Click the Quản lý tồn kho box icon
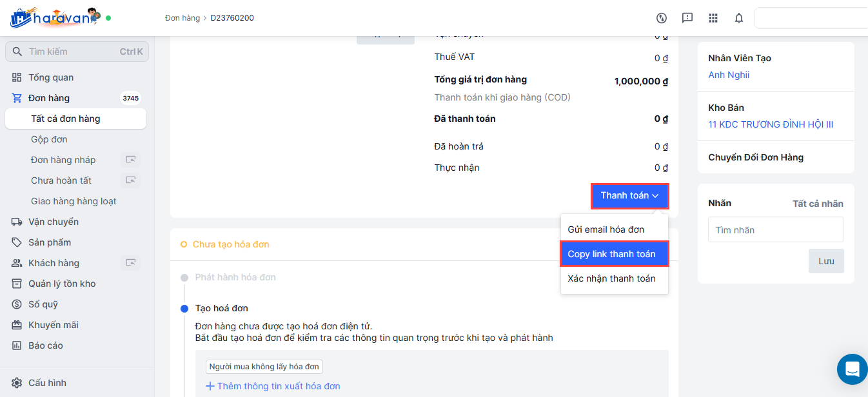The width and height of the screenshot is (868, 397). 17,284
